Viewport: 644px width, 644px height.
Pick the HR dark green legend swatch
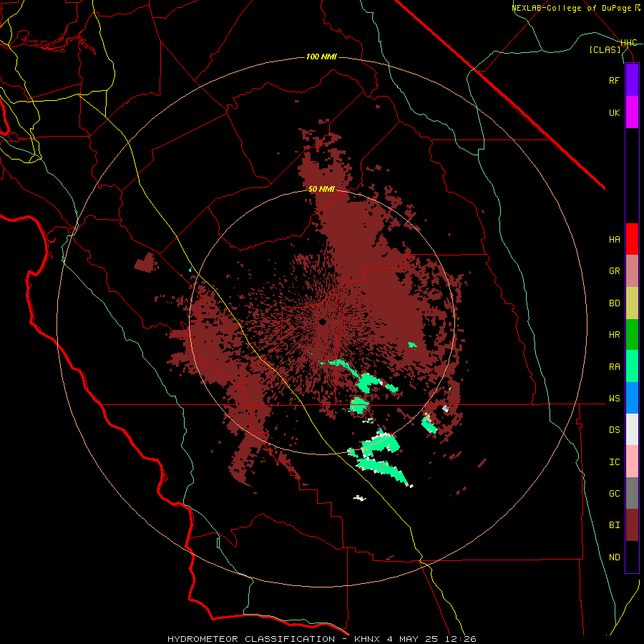(632, 335)
